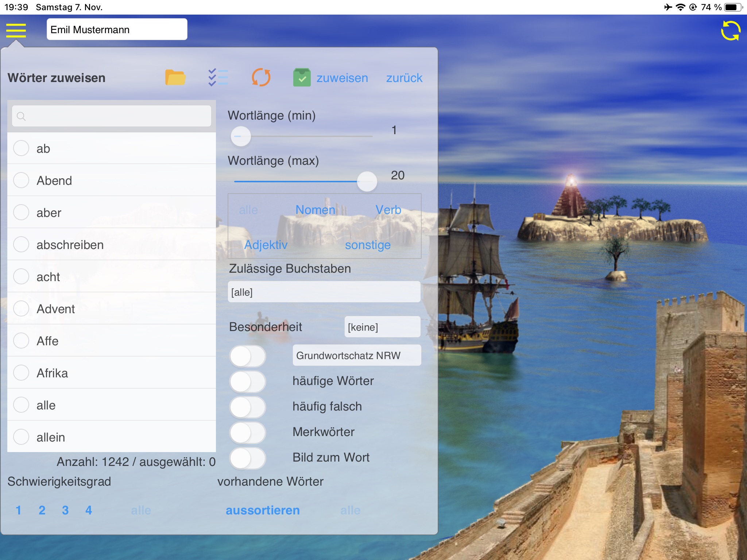This screenshot has height=560, width=747.
Task: Click the green clipboard assign icon
Action: point(302,77)
